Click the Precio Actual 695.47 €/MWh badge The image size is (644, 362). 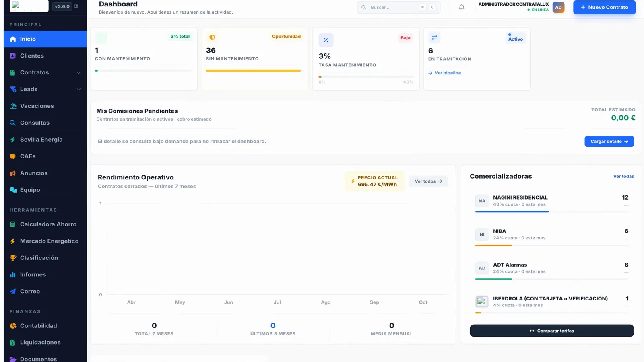[x=374, y=181]
